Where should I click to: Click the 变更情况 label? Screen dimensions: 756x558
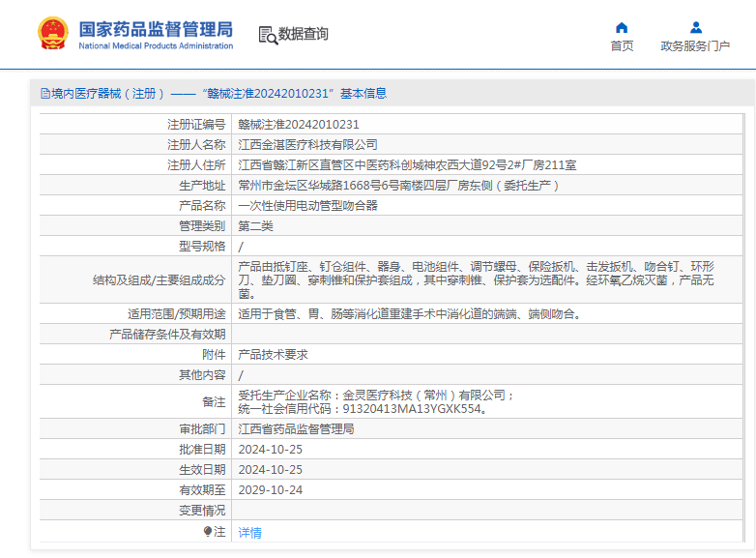pyautogui.click(x=202, y=510)
